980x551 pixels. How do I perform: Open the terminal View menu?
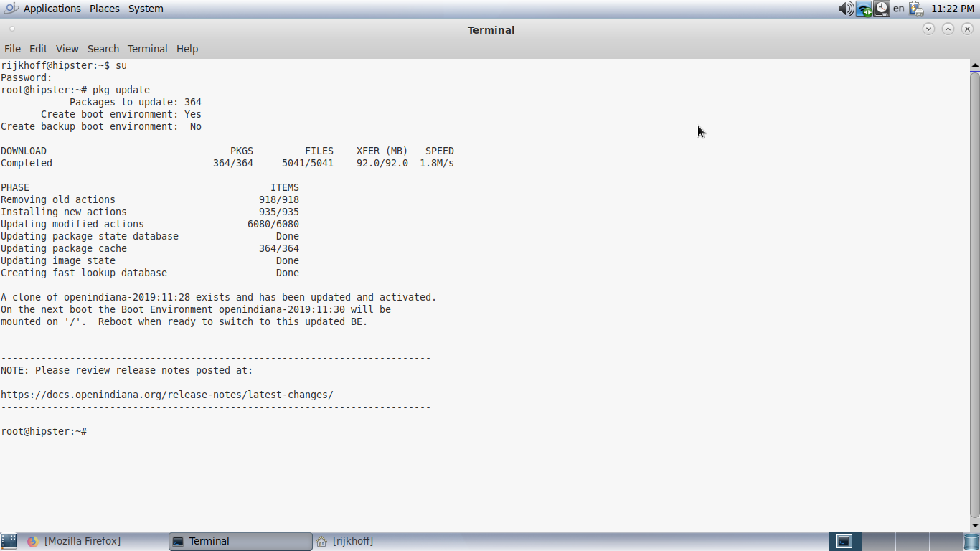(67, 49)
